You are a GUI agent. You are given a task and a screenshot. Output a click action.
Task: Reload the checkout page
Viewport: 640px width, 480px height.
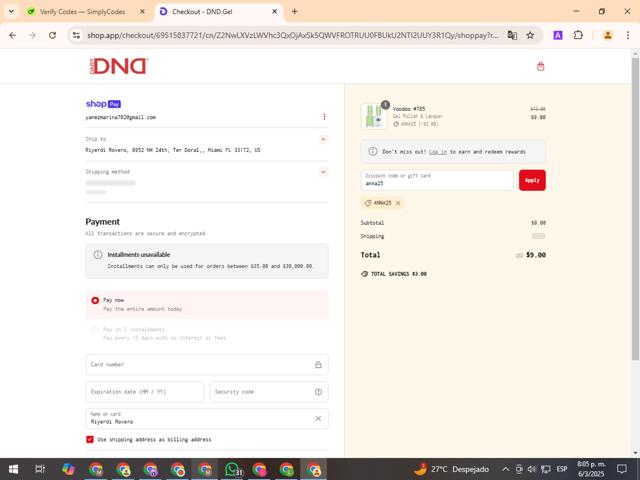[52, 36]
